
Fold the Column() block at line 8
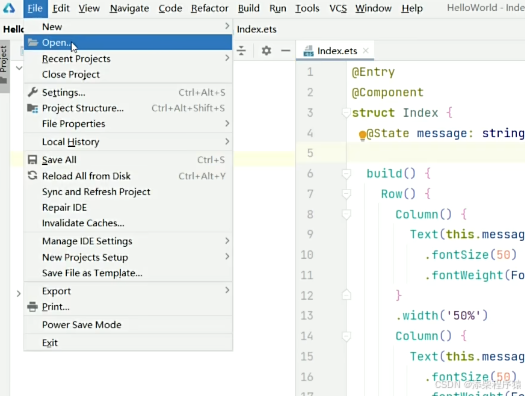click(x=346, y=215)
